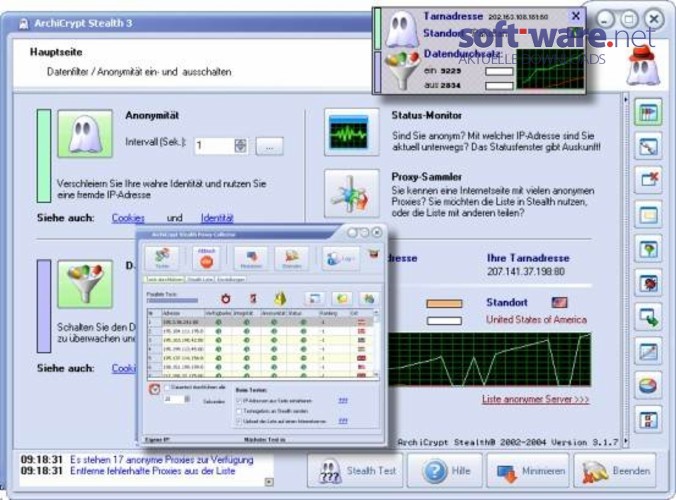
Task: Open the Status-Monitor waveform icon
Action: point(351,132)
